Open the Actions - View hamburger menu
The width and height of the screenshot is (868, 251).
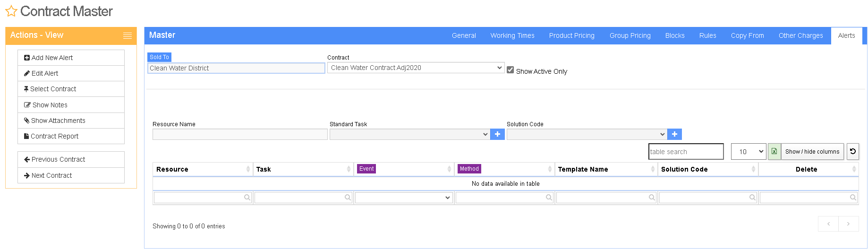pyautogui.click(x=128, y=35)
